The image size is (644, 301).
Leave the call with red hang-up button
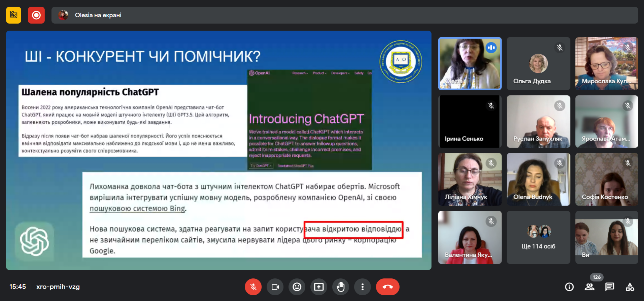tap(387, 287)
